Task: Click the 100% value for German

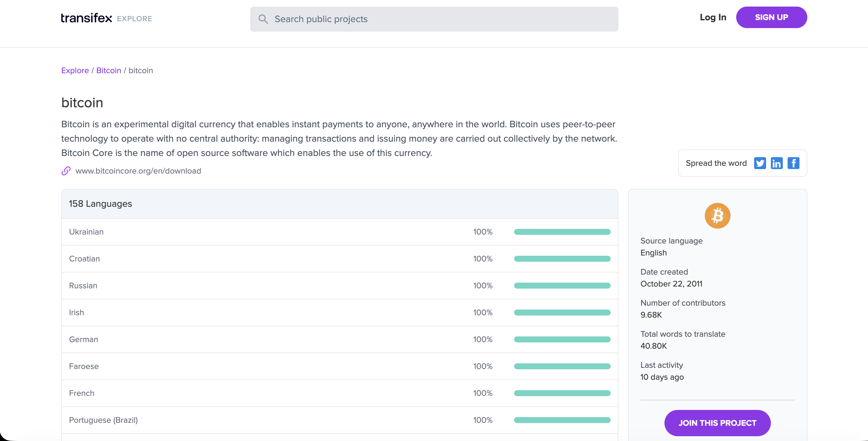Action: coord(482,340)
